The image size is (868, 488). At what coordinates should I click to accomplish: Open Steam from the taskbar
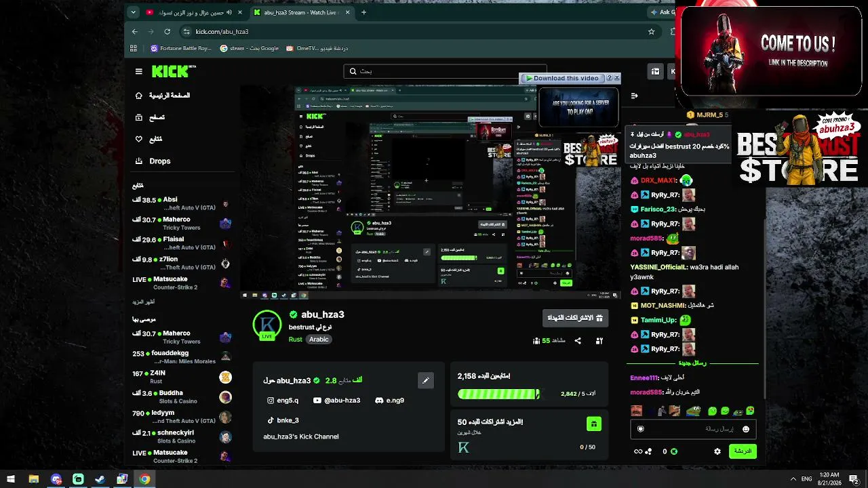click(x=100, y=479)
